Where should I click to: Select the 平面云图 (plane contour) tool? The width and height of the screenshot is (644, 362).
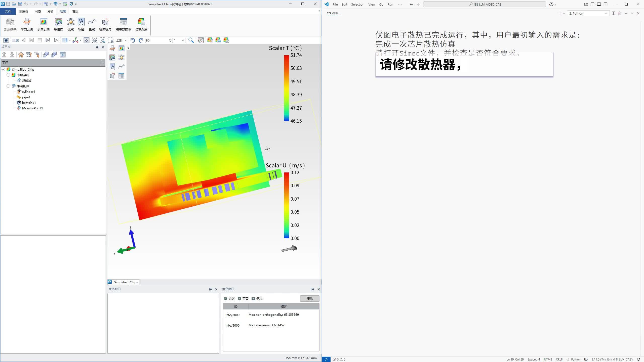(26, 24)
